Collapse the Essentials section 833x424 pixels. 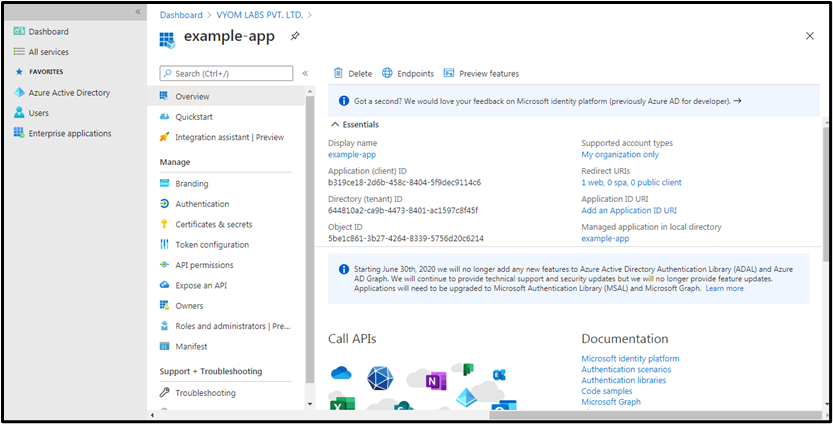click(x=335, y=124)
